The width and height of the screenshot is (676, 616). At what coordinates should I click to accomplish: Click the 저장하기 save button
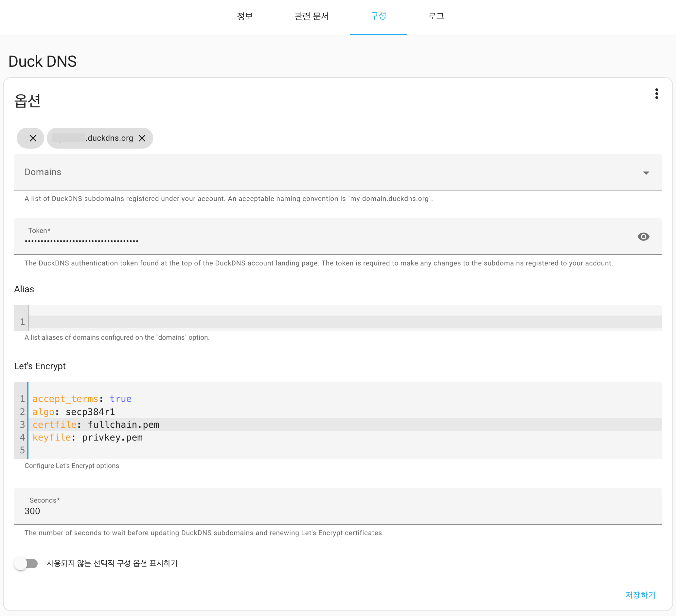[x=640, y=595]
